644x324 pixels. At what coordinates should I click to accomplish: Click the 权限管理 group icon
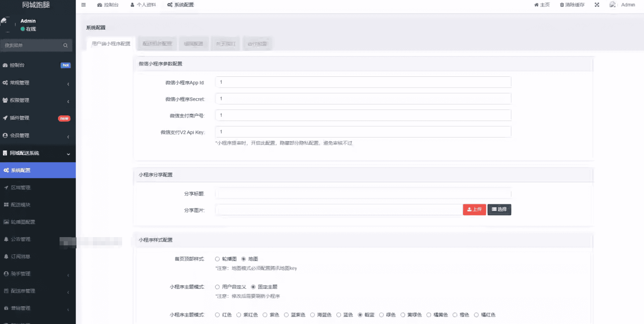tap(5, 100)
